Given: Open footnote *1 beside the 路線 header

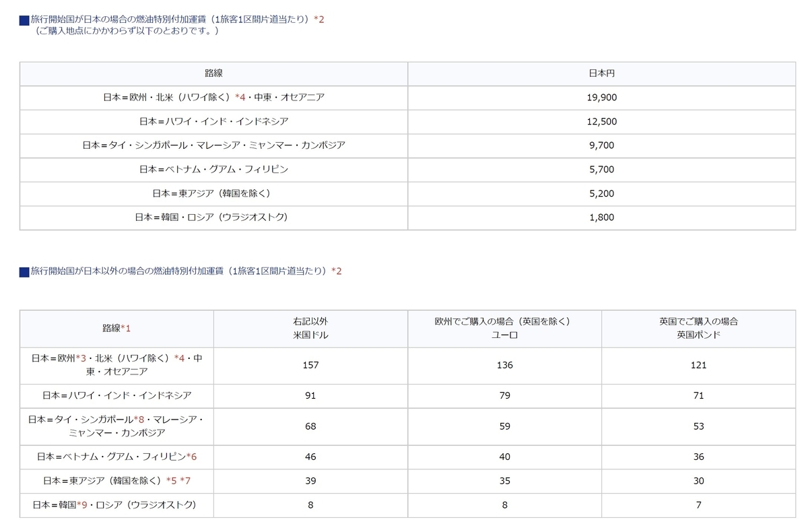Looking at the screenshot, I should click(x=125, y=328).
